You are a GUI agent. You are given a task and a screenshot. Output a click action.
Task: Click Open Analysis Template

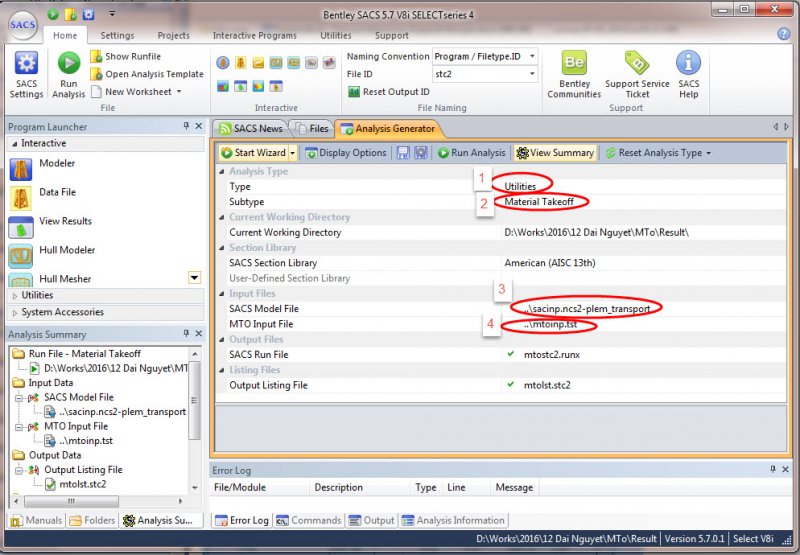pyautogui.click(x=147, y=74)
